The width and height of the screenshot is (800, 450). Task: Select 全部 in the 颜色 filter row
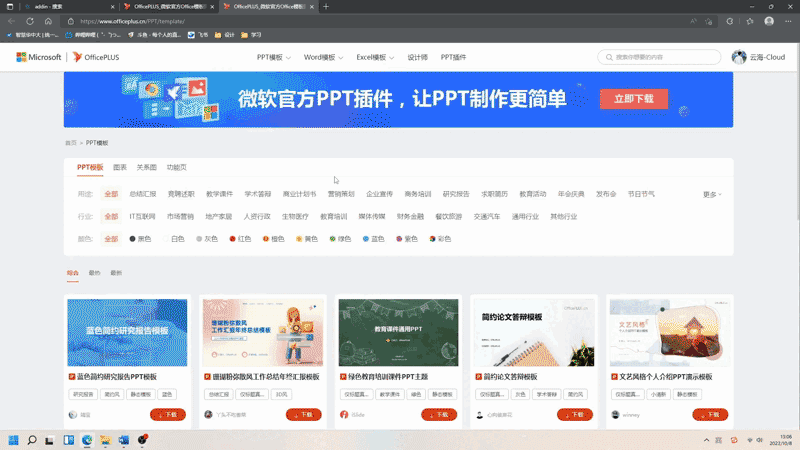pos(111,239)
